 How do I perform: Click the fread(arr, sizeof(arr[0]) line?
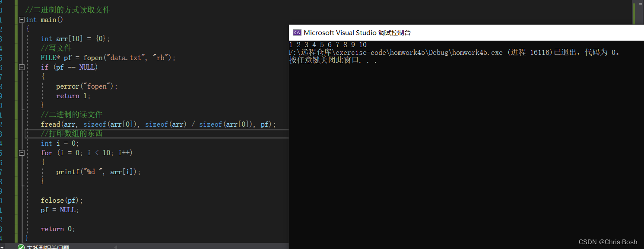coord(159,124)
